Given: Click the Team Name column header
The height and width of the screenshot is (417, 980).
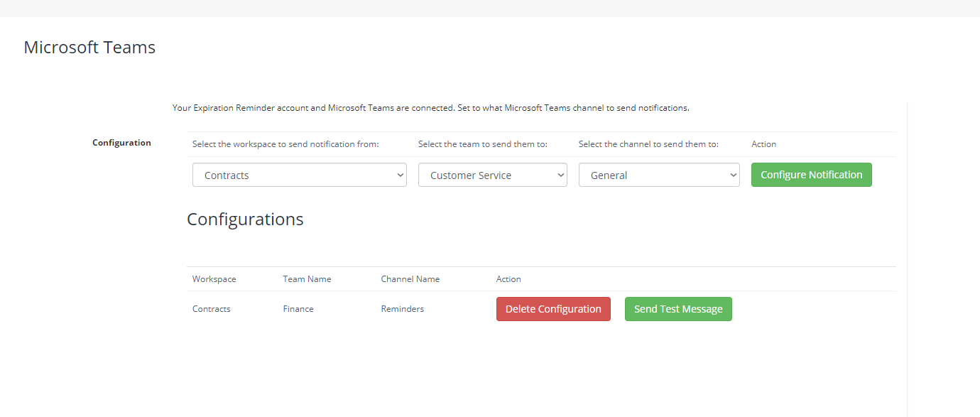Looking at the screenshot, I should pos(307,279).
